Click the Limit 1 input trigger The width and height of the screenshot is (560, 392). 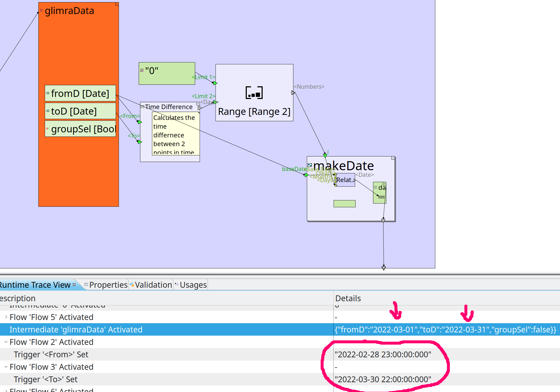[216, 83]
